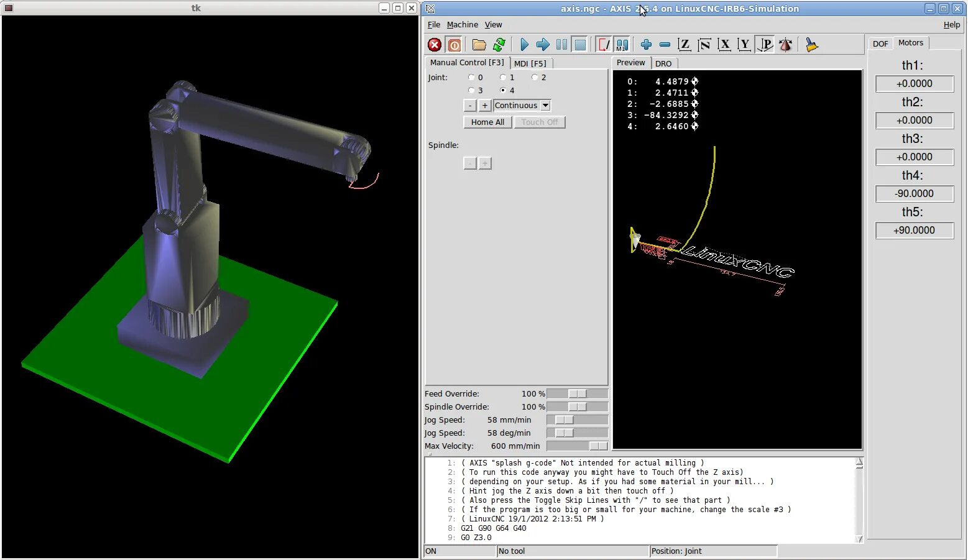
Task: Adjust Spindle Override slider
Action: click(x=577, y=407)
